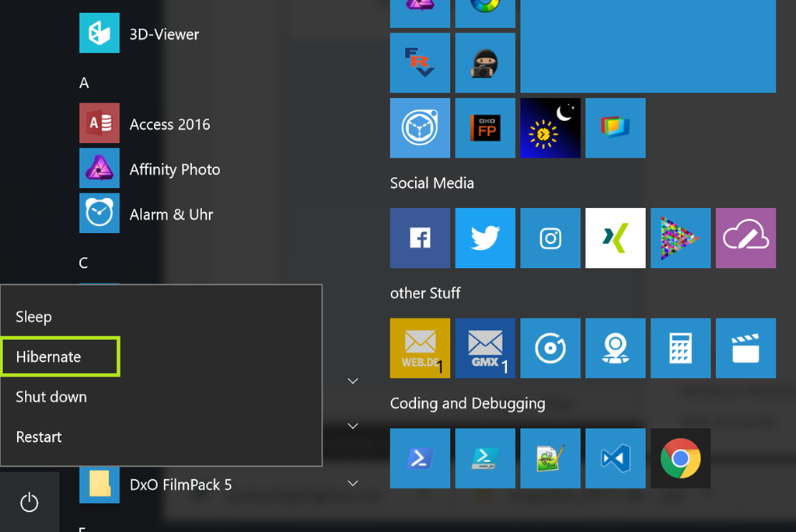This screenshot has width=796, height=532.
Task: Open the GMX mail tile
Action: [485, 348]
